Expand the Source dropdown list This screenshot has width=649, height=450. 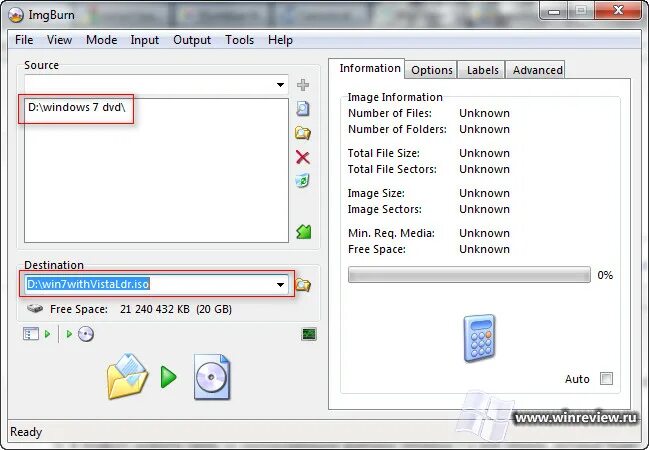pos(280,85)
